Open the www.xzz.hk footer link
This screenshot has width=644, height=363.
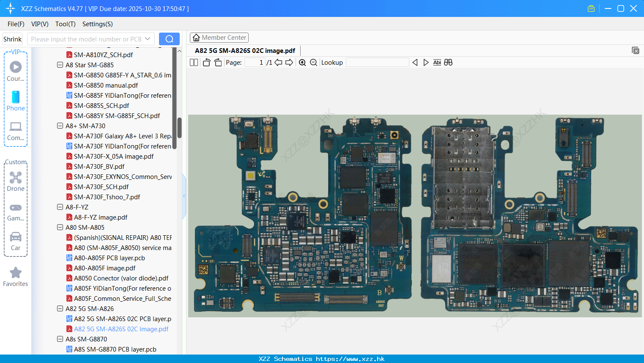tap(350, 359)
